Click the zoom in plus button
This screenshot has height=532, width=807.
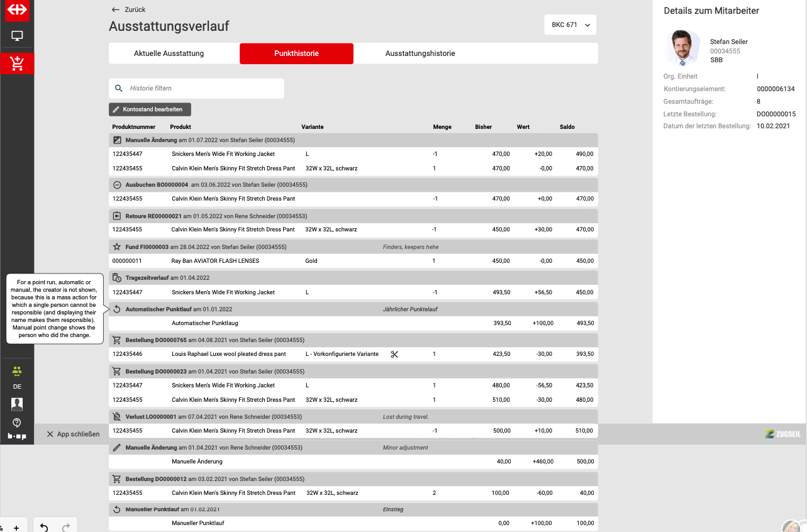pyautogui.click(x=16, y=528)
